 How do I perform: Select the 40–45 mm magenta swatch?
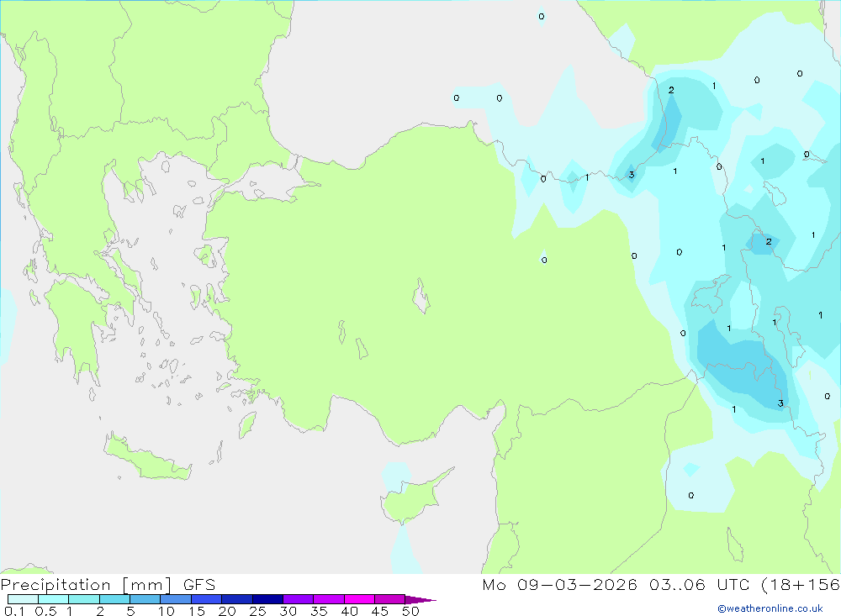point(359,599)
